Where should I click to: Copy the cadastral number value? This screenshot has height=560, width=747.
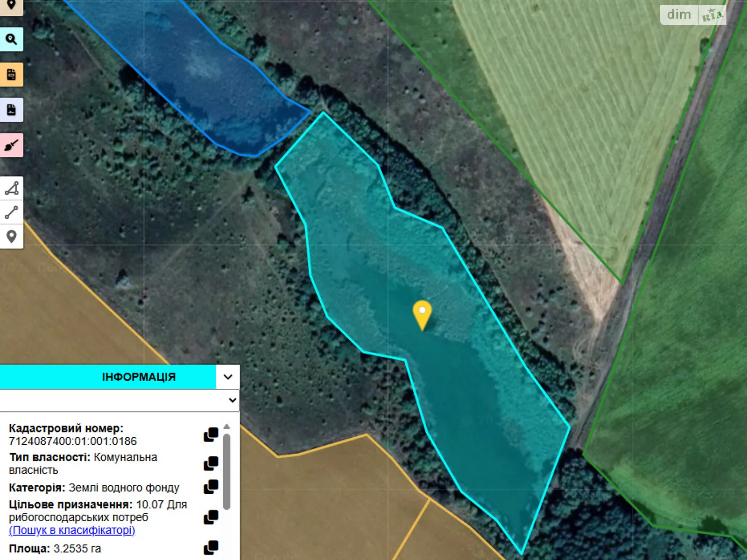211,434
